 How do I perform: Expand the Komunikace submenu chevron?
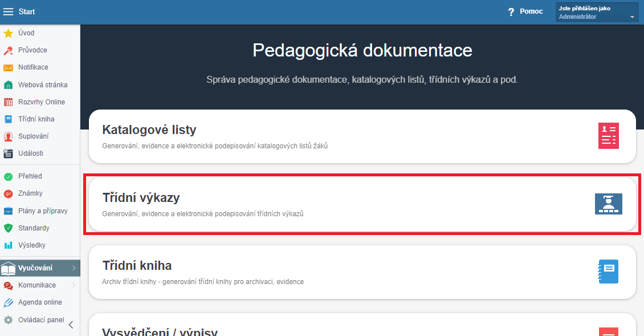pyautogui.click(x=74, y=285)
